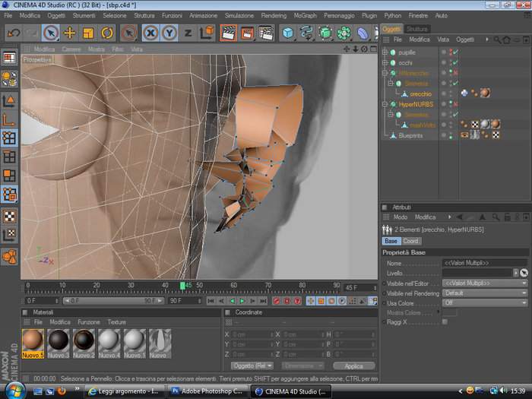Add a cube primitive object
Viewport: 532px width, 399px height.
coord(288,33)
